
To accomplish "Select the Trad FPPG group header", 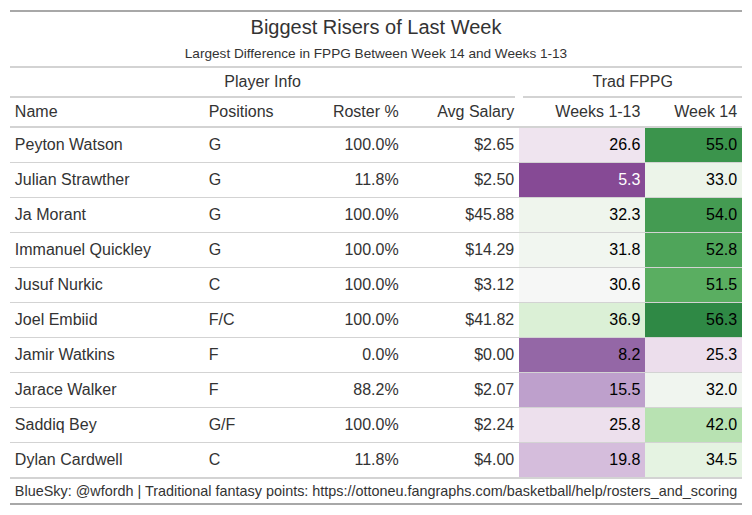I will pyautogui.click(x=630, y=81).
